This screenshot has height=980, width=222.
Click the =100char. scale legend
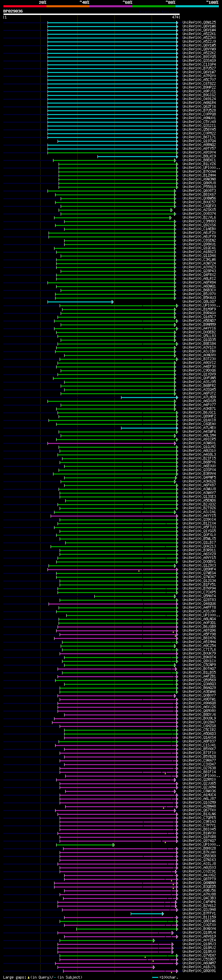coord(165,977)
